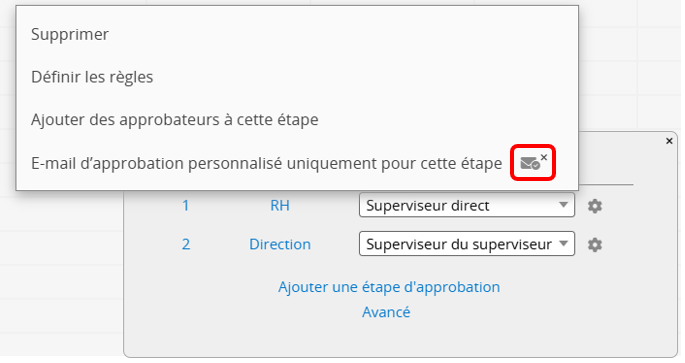Image resolution: width=685 pixels, height=363 pixels.
Task: Open the Superviseur du superviseur dropdown
Action: point(467,244)
